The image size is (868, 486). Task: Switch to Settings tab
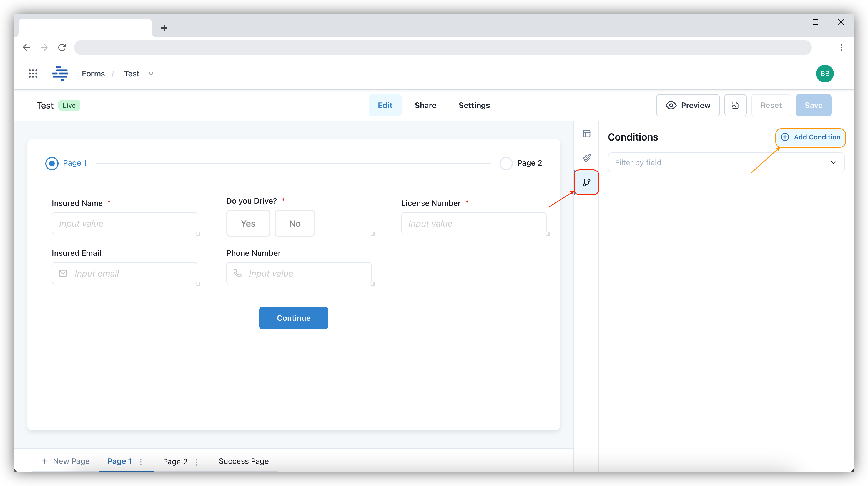click(x=475, y=105)
